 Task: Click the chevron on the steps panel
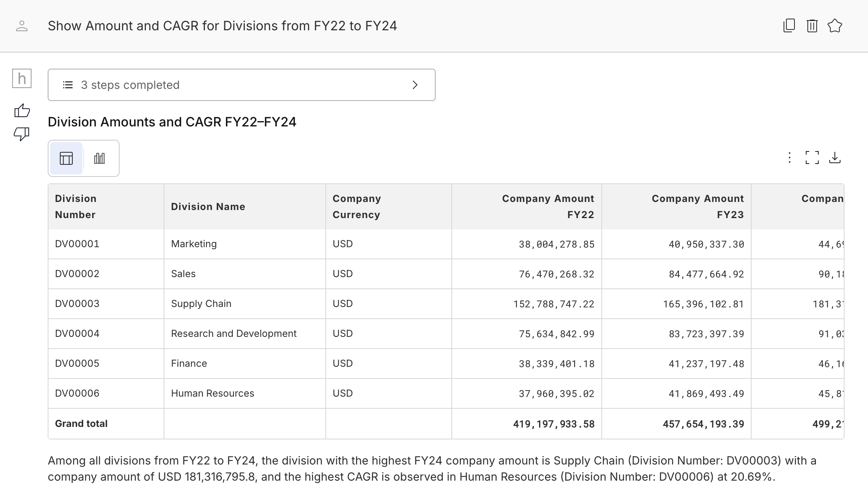(415, 85)
